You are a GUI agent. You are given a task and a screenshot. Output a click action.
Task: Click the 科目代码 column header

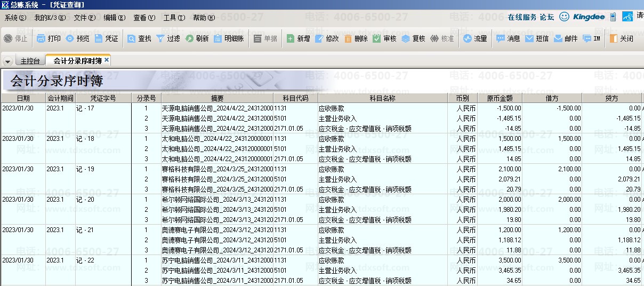click(x=296, y=98)
